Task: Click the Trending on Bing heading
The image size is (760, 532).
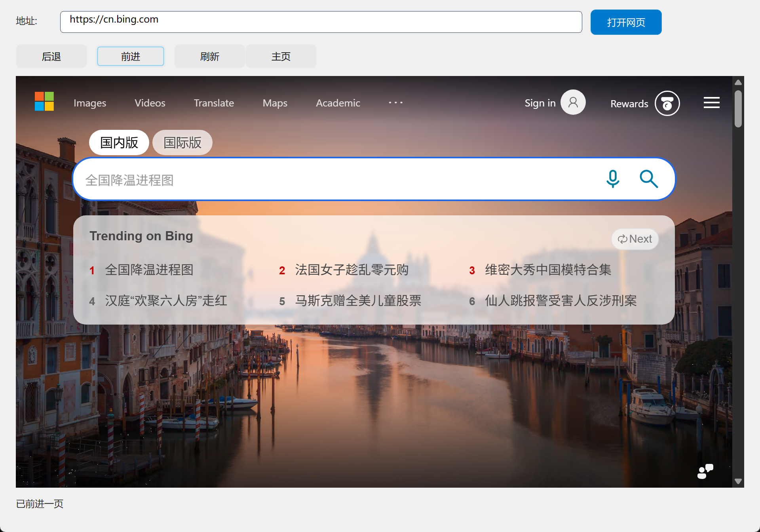Action: [x=141, y=236]
